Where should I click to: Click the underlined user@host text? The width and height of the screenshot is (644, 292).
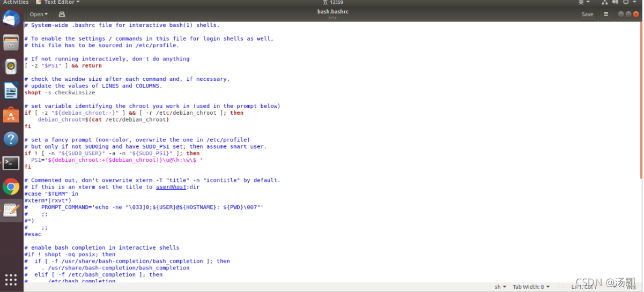[x=171, y=187]
